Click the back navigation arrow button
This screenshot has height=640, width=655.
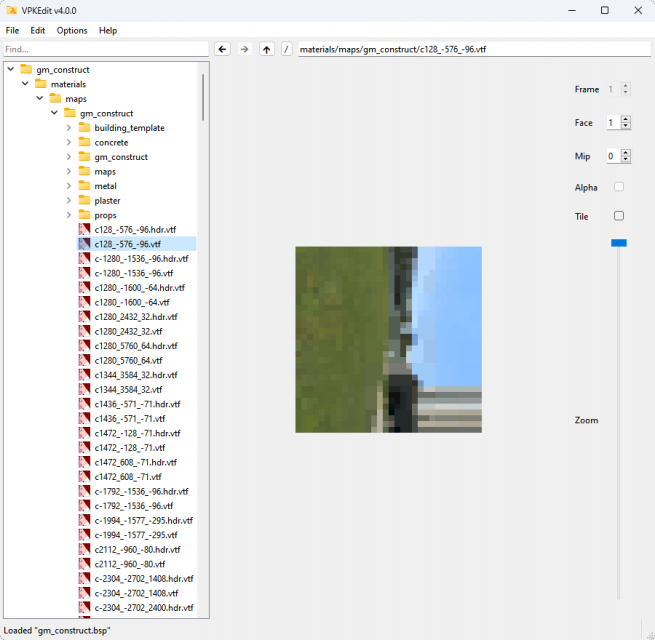click(223, 49)
